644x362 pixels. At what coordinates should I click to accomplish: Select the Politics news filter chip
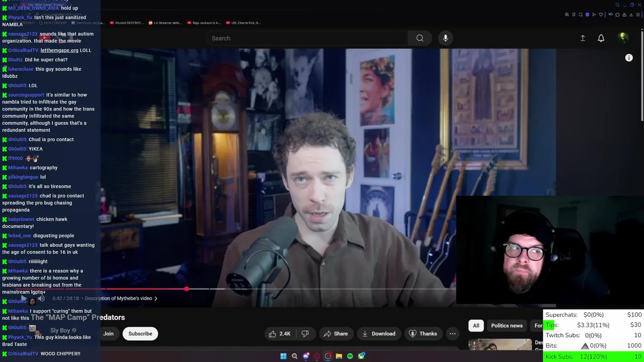pos(507,326)
